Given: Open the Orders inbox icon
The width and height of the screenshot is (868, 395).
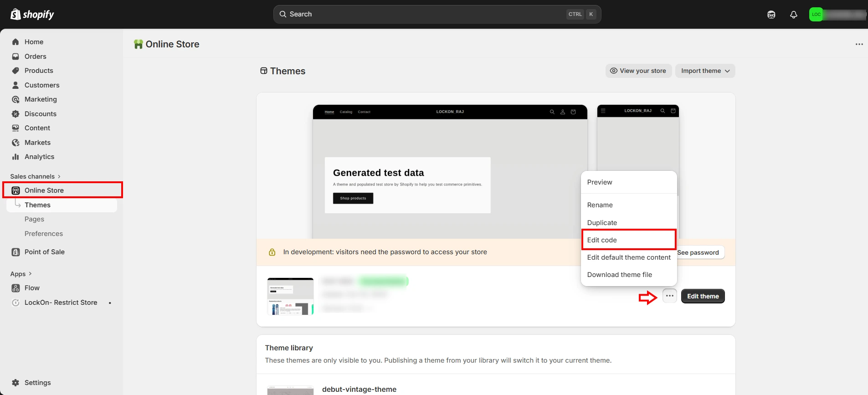Looking at the screenshot, I should click(x=15, y=56).
